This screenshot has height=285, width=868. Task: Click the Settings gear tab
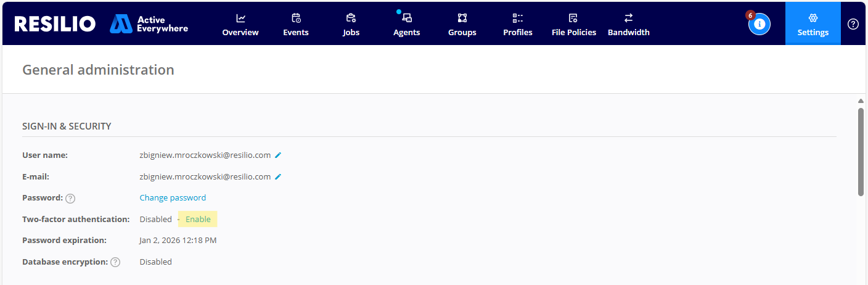tap(813, 24)
